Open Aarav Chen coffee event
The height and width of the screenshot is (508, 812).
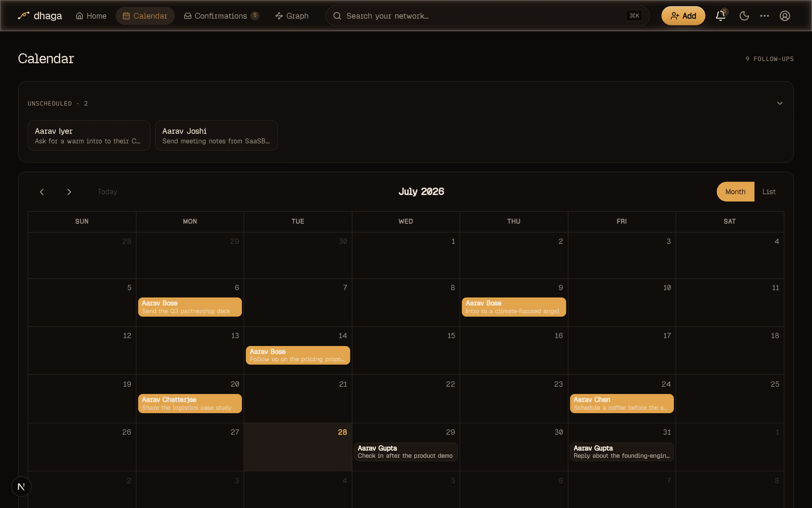[x=622, y=404]
